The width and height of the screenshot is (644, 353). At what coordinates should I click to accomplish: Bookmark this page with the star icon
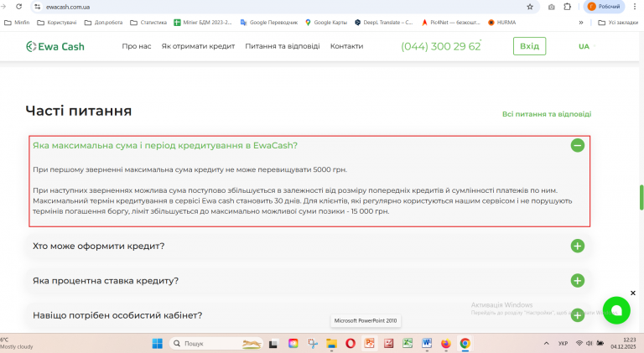click(x=530, y=7)
